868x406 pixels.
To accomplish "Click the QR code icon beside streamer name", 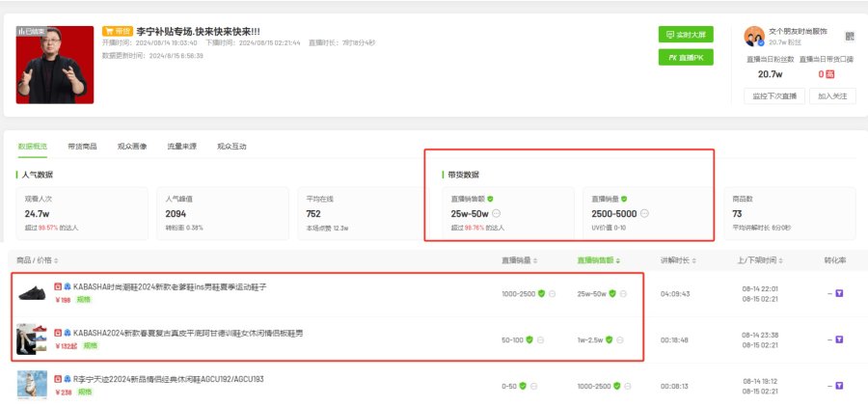I will (850, 37).
